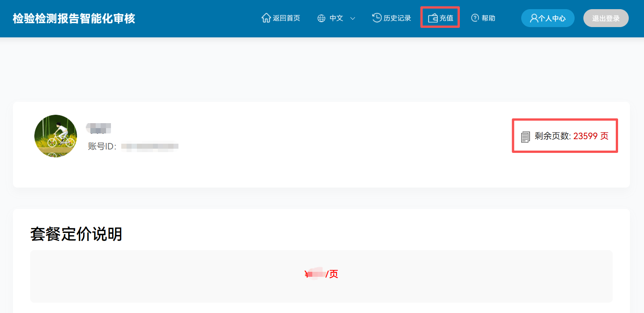Click the cyclist profile avatar
This screenshot has width=644, height=313.
56,136
